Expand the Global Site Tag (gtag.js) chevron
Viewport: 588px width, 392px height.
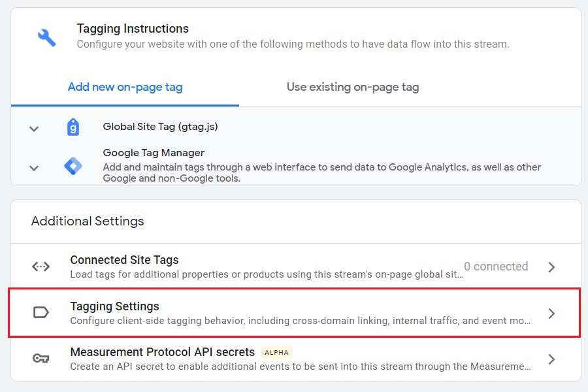(34, 129)
